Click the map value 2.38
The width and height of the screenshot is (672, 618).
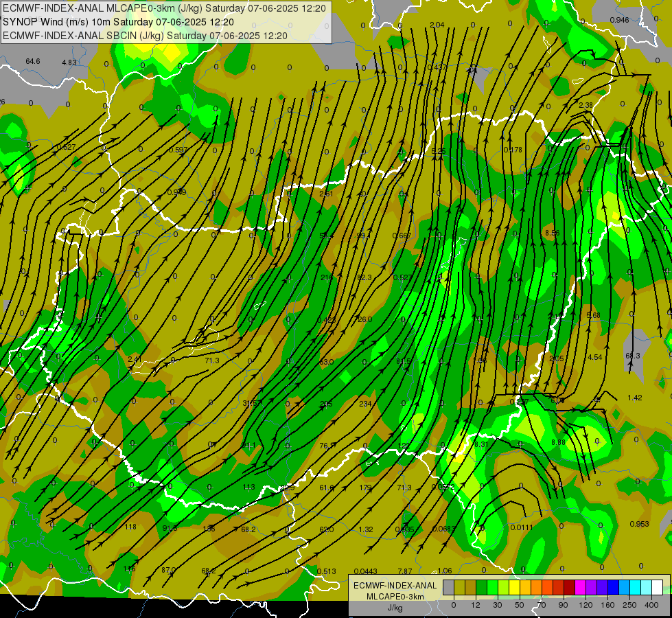coord(586,105)
